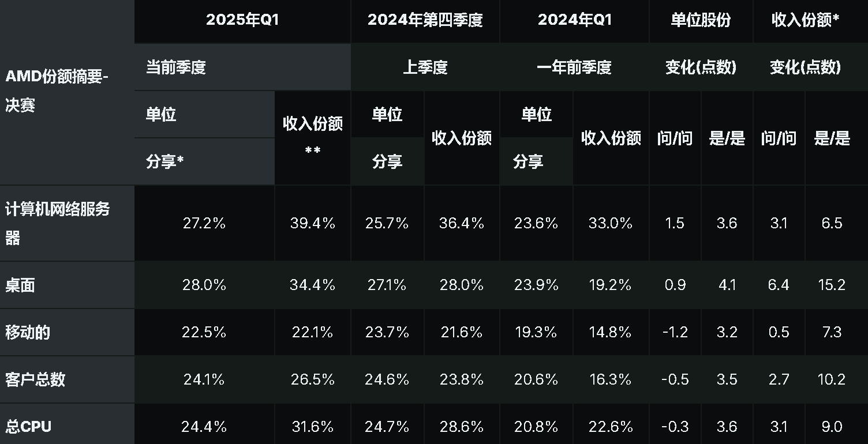Click the 客户总数 row label
This screenshot has height=444, width=868.
67,379
